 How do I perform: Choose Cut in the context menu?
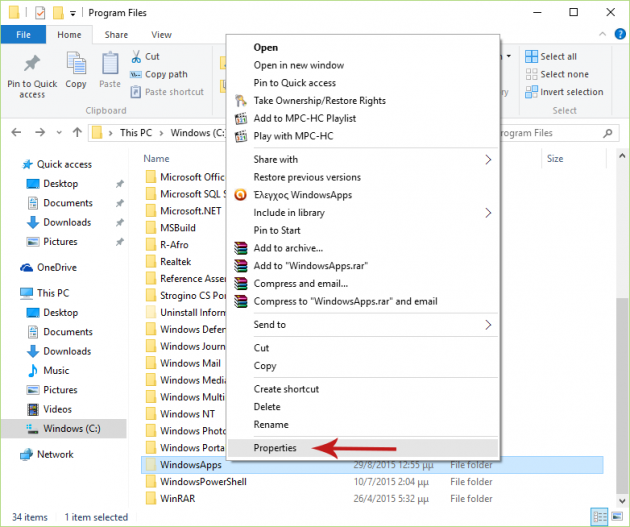[x=364, y=348]
